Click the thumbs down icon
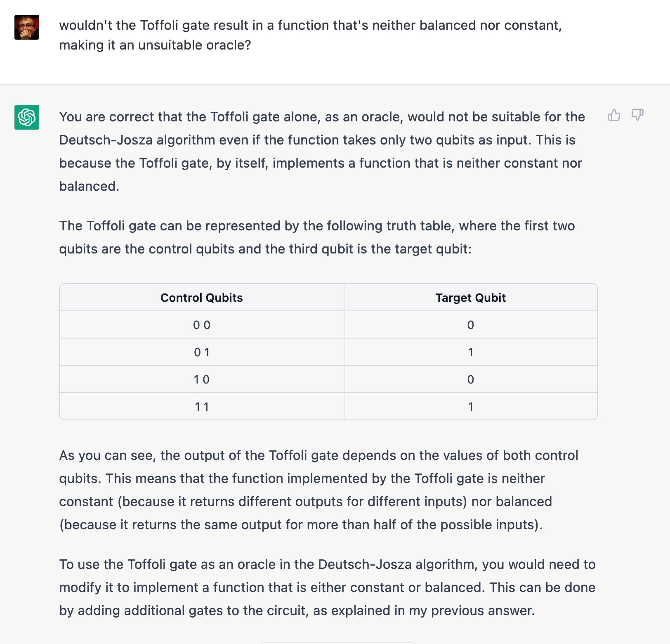Viewport: 670px width, 644px height. point(637,115)
